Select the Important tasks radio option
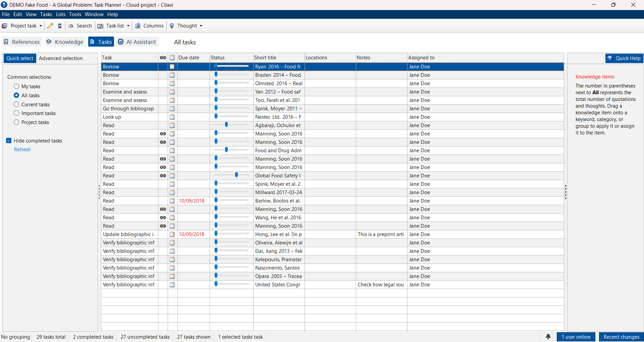This screenshot has height=342, width=644. coord(16,113)
